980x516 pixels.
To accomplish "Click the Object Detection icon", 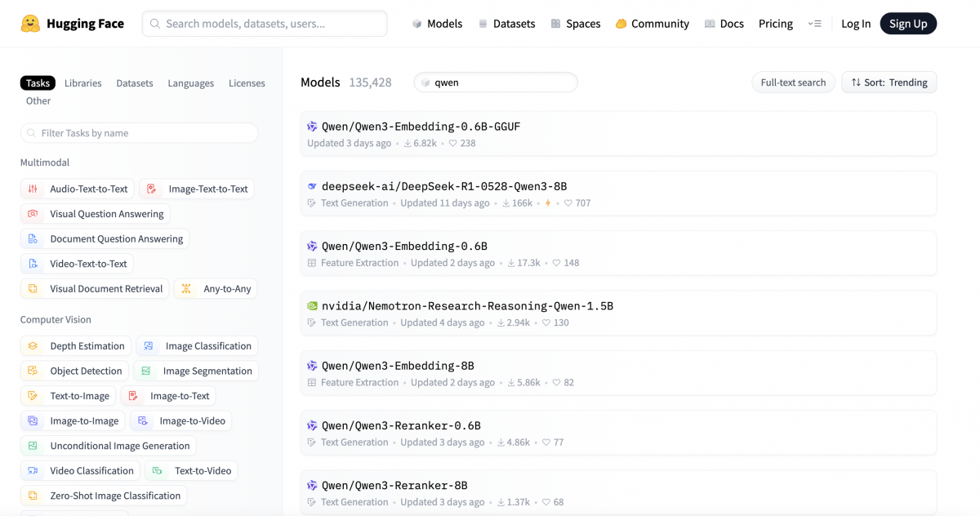I will click(33, 371).
